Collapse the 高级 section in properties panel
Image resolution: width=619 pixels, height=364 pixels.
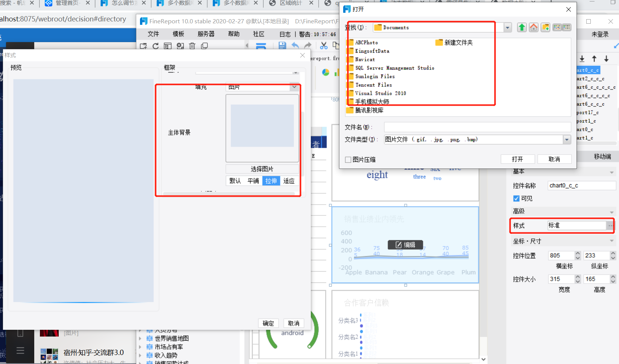tap(611, 212)
